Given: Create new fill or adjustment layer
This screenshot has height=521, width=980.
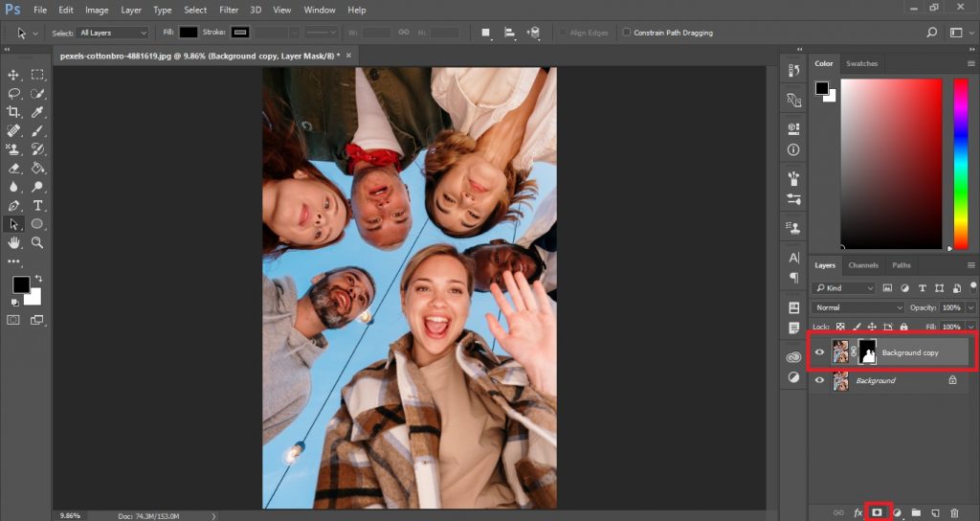Looking at the screenshot, I should click(897, 512).
